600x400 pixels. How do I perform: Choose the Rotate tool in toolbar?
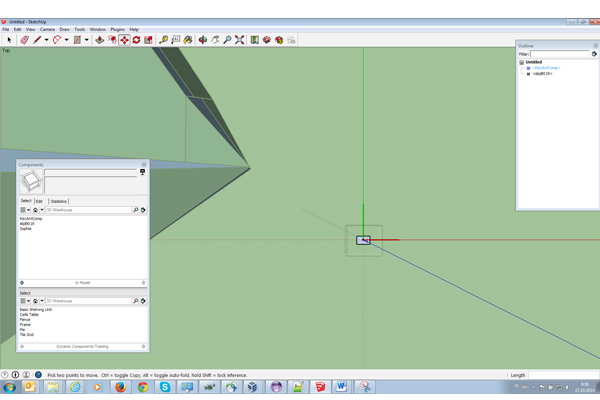pyautogui.click(x=136, y=40)
